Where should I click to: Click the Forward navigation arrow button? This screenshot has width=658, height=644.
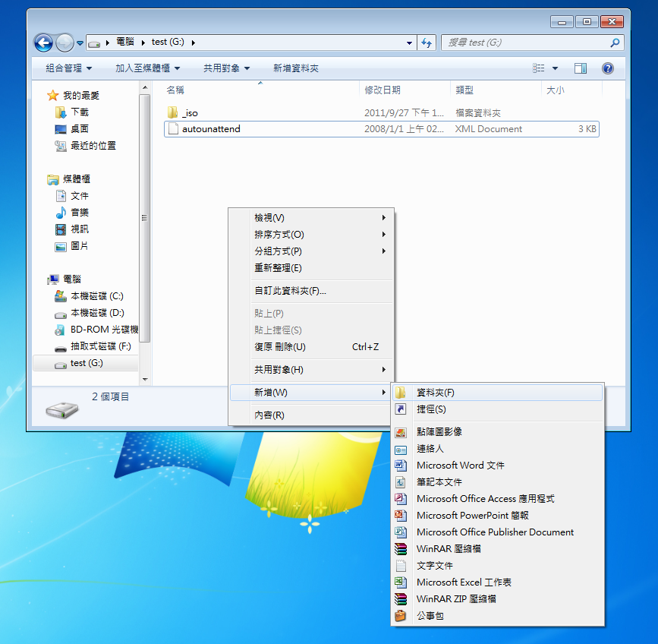coord(65,43)
